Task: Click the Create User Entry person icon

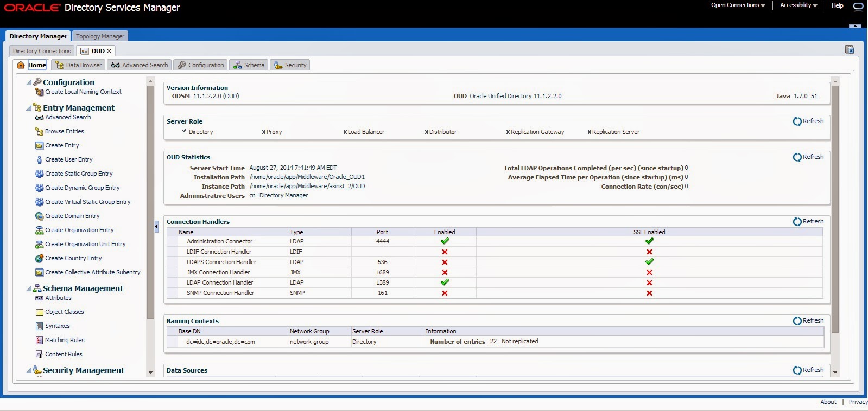Action: pyautogui.click(x=39, y=160)
